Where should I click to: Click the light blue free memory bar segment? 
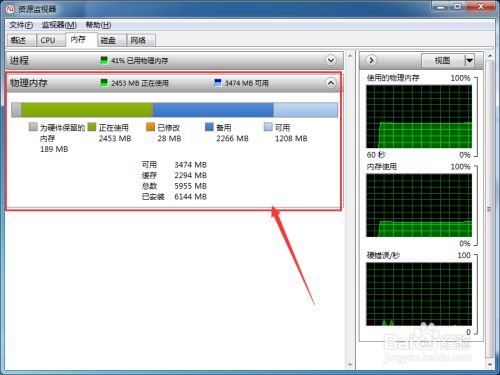305,110
